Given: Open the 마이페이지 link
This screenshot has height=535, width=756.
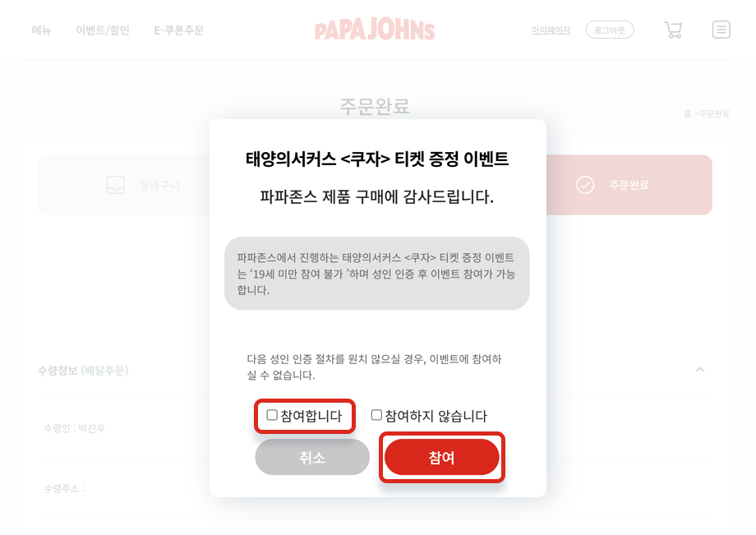Looking at the screenshot, I should click(x=551, y=30).
